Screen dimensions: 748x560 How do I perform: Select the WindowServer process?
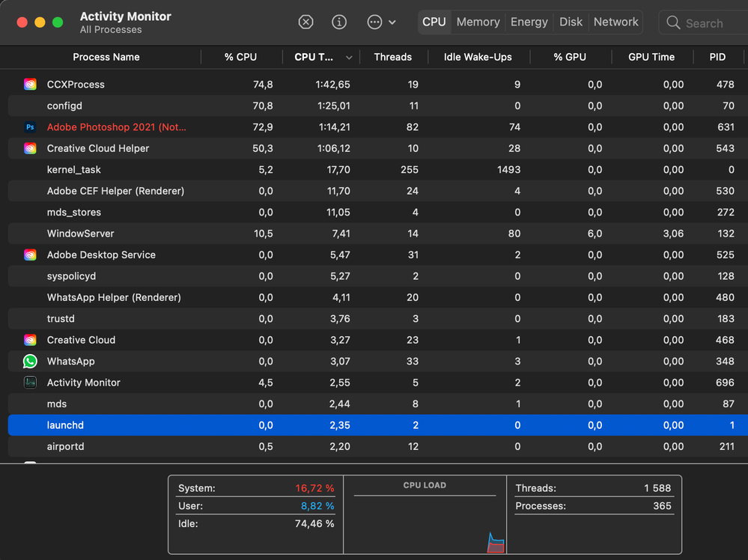point(378,234)
